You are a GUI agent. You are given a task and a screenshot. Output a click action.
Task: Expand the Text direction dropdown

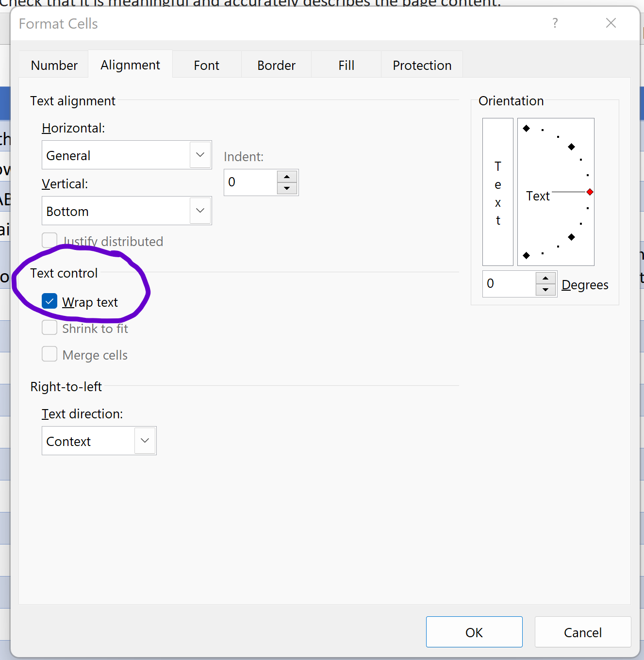click(x=145, y=441)
